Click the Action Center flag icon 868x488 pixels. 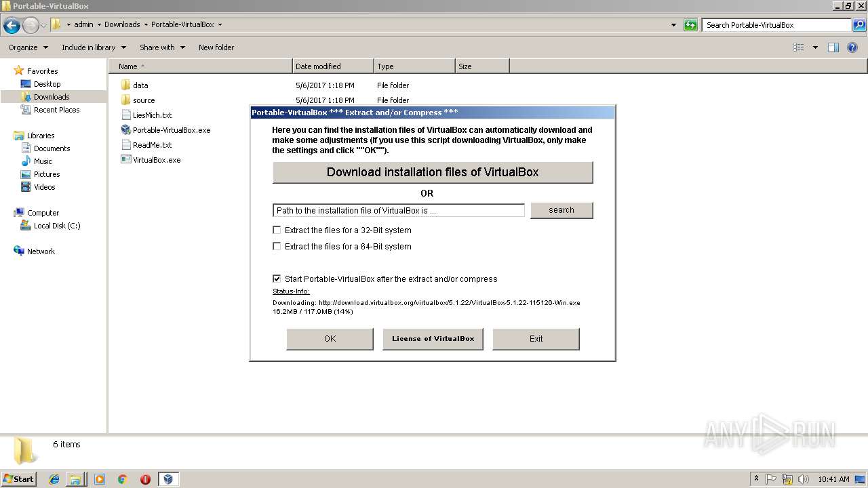[772, 479]
